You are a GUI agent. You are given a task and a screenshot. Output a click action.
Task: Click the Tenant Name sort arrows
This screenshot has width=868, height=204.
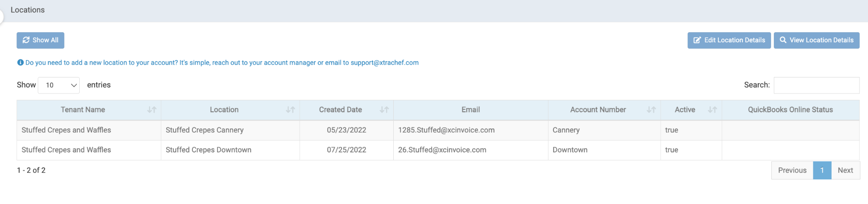pyautogui.click(x=152, y=110)
